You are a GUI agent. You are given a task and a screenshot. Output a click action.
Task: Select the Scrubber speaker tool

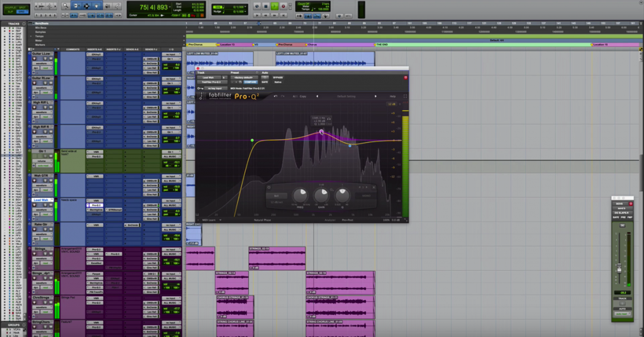point(107,6)
